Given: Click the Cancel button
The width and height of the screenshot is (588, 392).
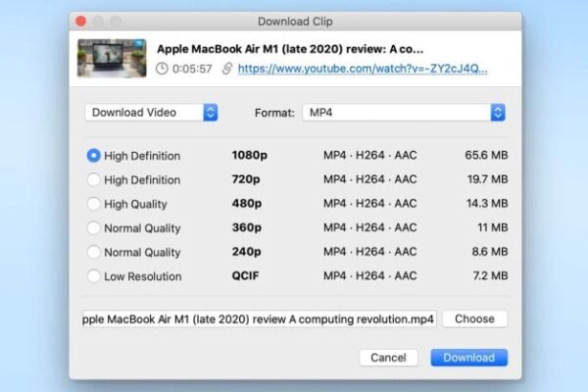Looking at the screenshot, I should 388,358.
